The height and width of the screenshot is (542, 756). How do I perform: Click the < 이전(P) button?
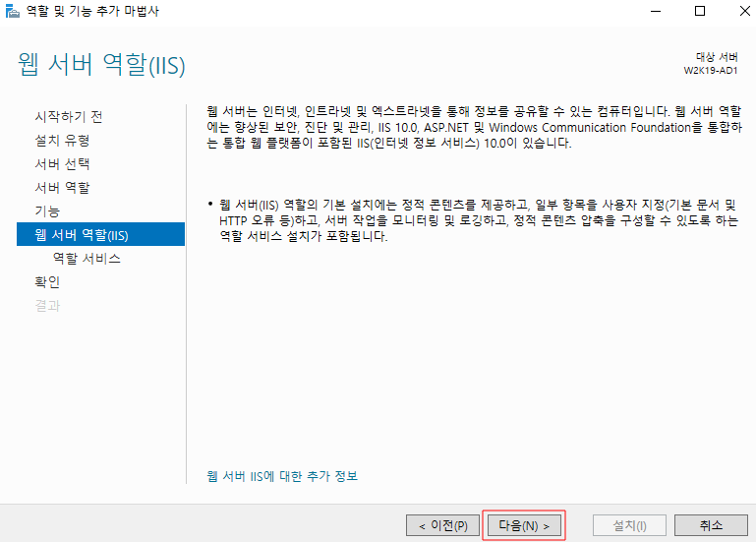point(443,525)
